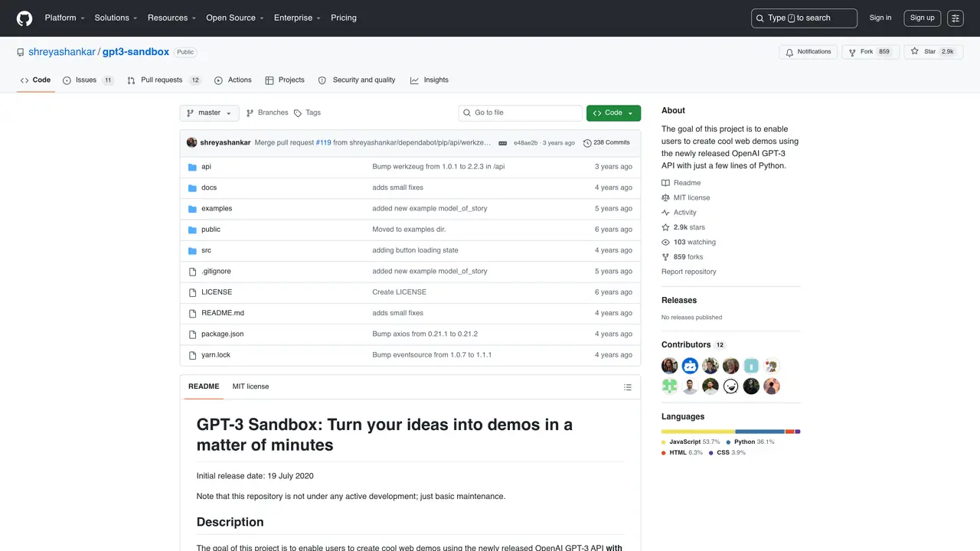
Task: Click the e48ae2b commit hash
Action: [x=525, y=143]
